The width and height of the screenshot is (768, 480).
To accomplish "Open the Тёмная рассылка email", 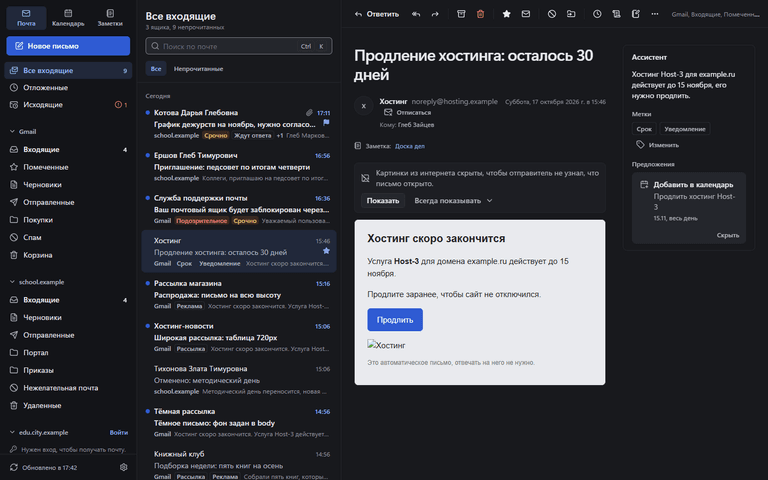I will pyautogui.click(x=239, y=422).
